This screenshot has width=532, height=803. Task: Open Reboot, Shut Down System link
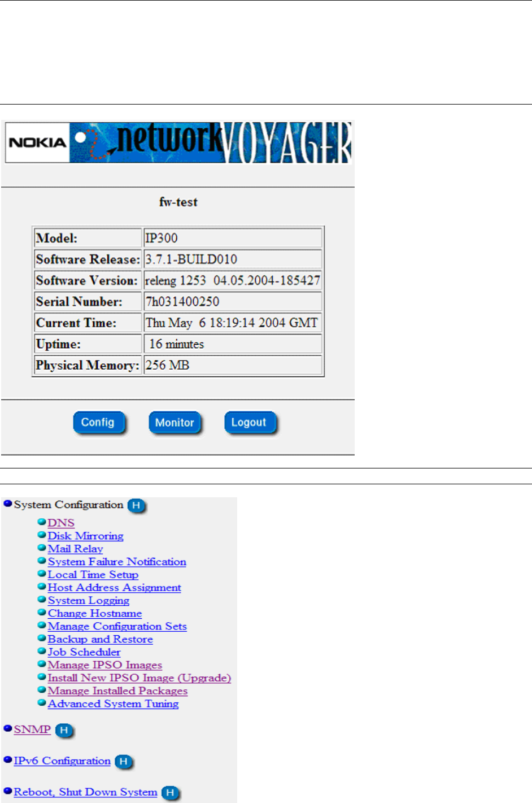click(85, 792)
